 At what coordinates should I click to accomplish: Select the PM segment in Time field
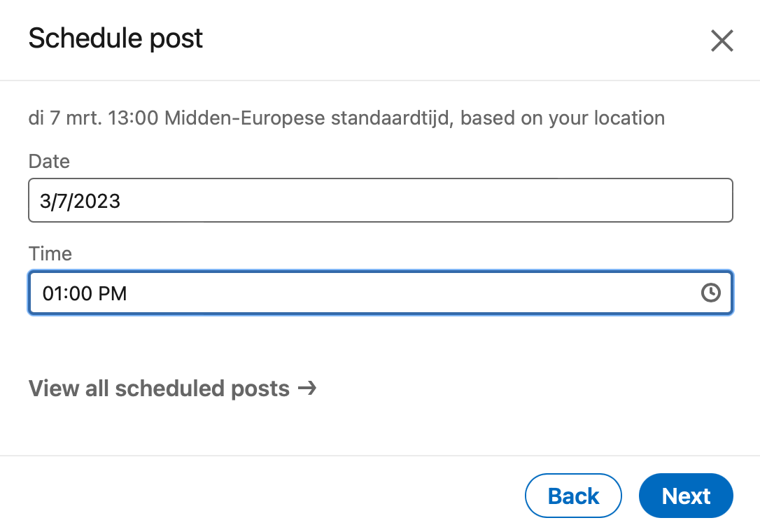coord(113,293)
